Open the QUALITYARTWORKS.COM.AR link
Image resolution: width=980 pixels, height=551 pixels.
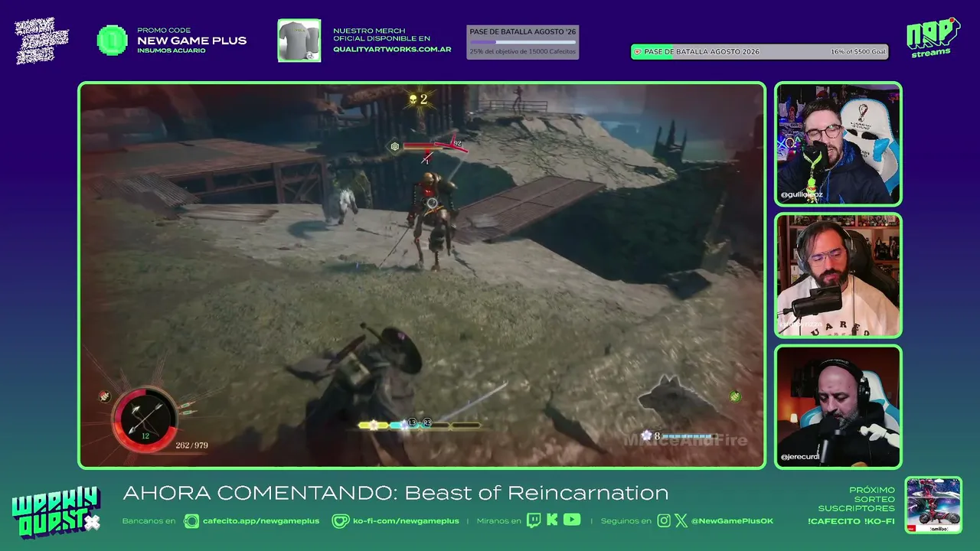pyautogui.click(x=392, y=50)
